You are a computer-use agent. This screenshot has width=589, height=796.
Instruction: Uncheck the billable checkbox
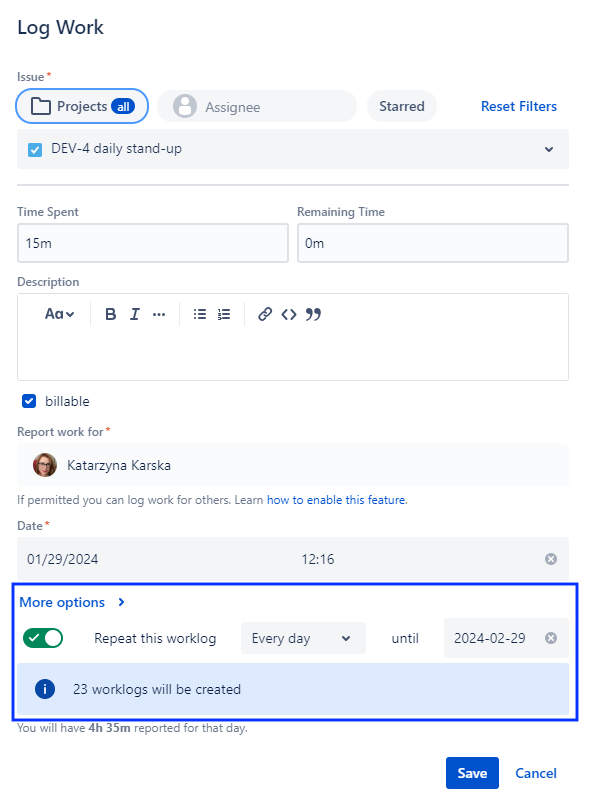29,401
